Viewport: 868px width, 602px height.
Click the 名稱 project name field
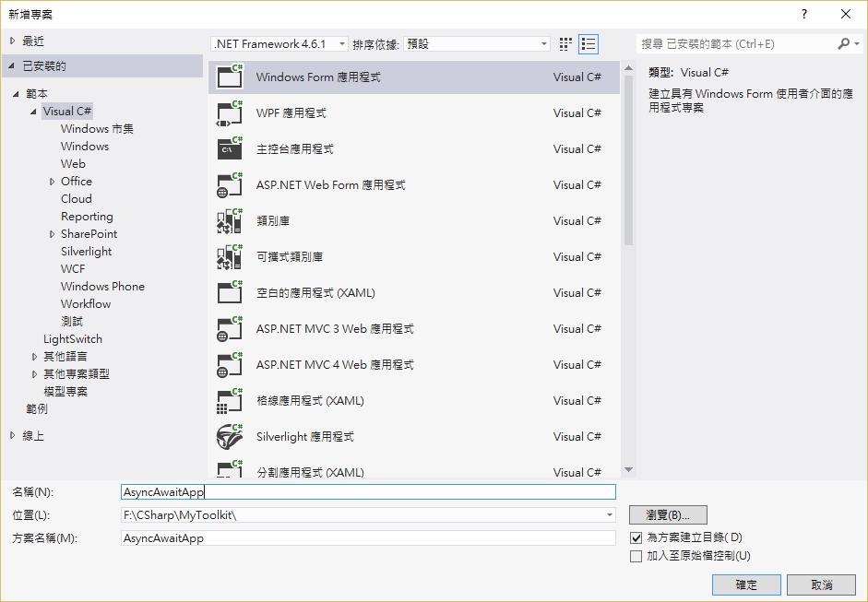pyautogui.click(x=368, y=492)
